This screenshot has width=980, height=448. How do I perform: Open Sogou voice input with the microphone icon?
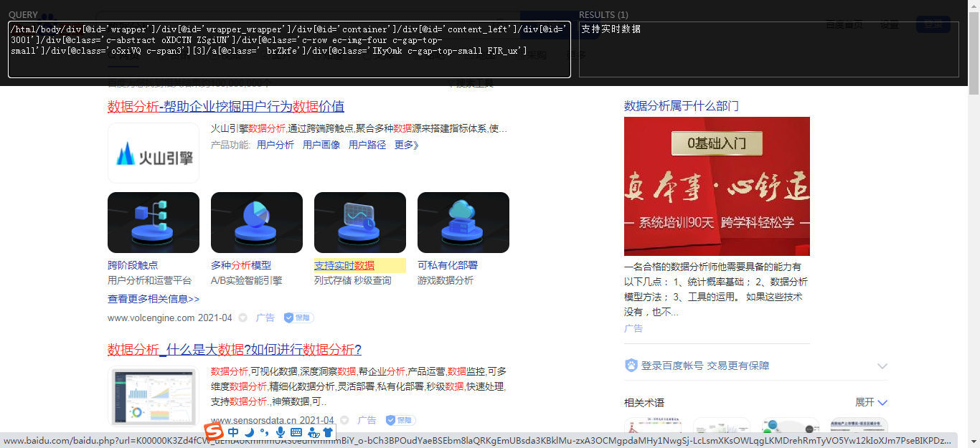(281, 433)
